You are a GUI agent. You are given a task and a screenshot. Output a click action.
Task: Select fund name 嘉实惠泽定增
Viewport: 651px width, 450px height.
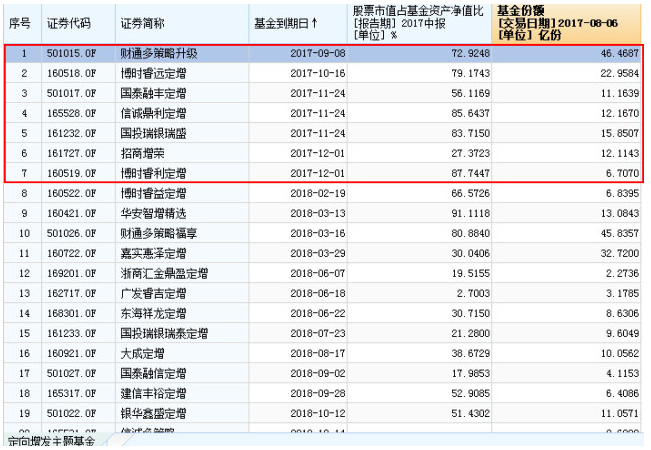coord(153,253)
